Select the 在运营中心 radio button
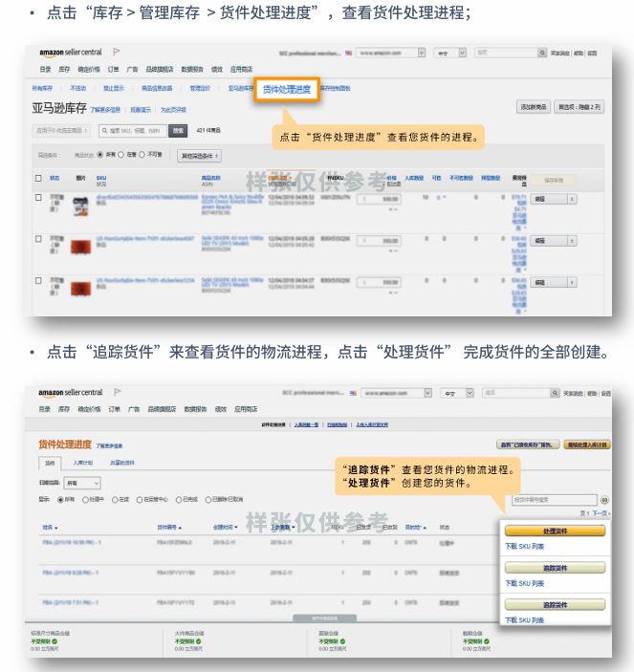The height and width of the screenshot is (672, 634). pyautogui.click(x=140, y=500)
